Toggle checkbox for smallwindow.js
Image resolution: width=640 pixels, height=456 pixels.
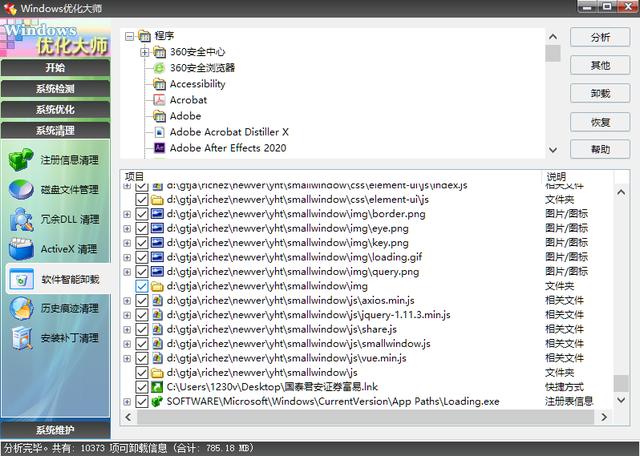point(142,344)
